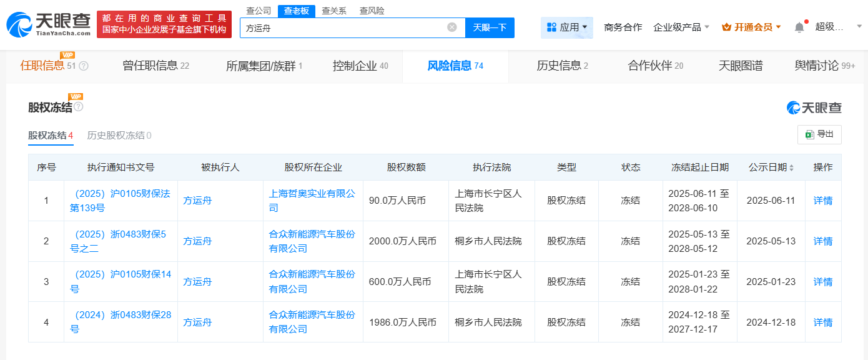Click help icon beside 任职信息 tab
Viewport: 868px width, 360px height.
pyautogui.click(x=84, y=66)
